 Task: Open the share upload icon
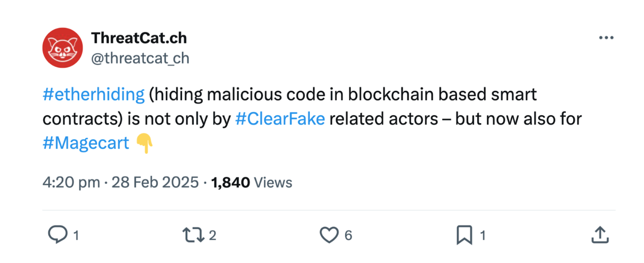(600, 235)
